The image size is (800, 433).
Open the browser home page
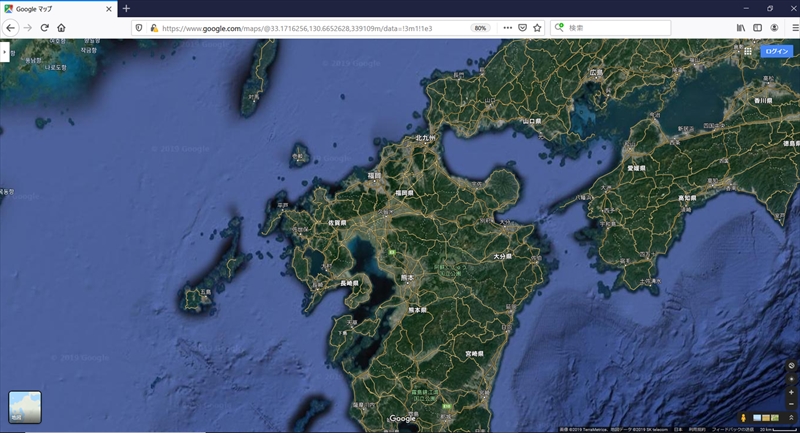coord(61,28)
